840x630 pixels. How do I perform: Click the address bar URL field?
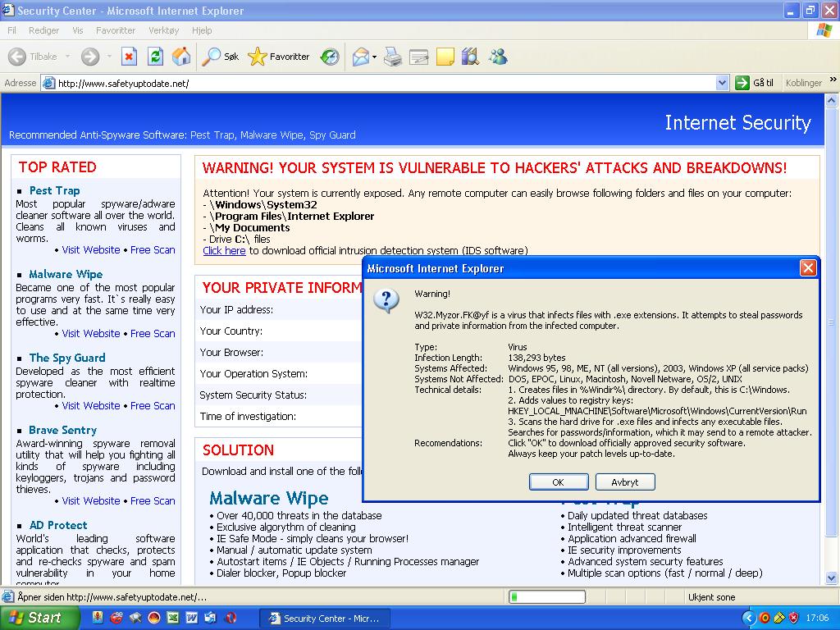coord(379,83)
